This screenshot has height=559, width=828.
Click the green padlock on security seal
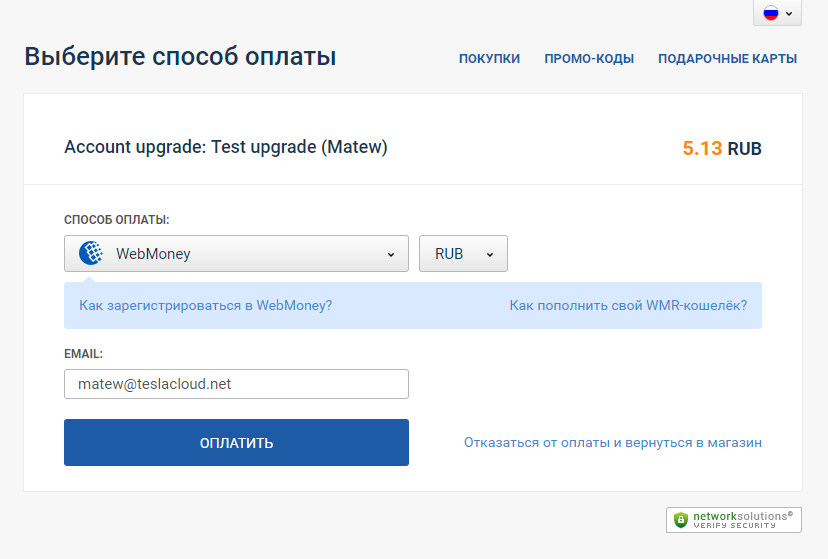(681, 520)
